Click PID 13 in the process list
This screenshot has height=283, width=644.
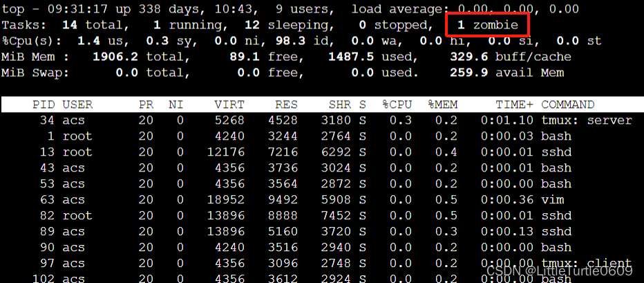point(47,152)
